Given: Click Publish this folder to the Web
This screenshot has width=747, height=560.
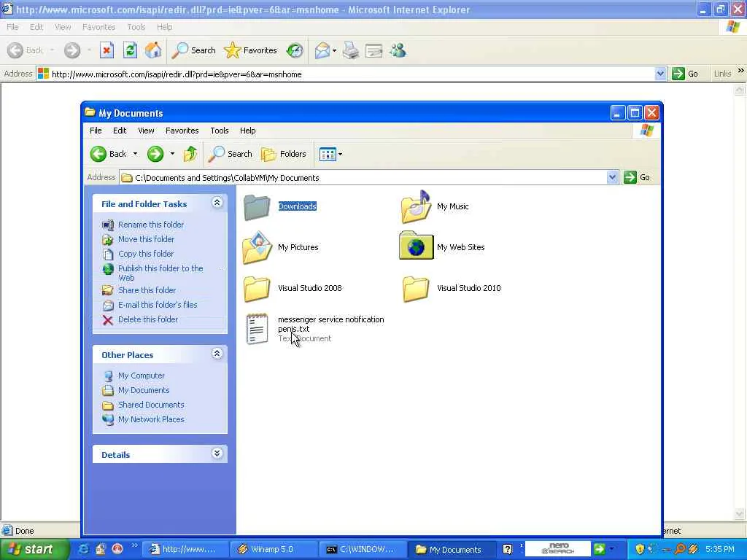Looking at the screenshot, I should coord(160,273).
